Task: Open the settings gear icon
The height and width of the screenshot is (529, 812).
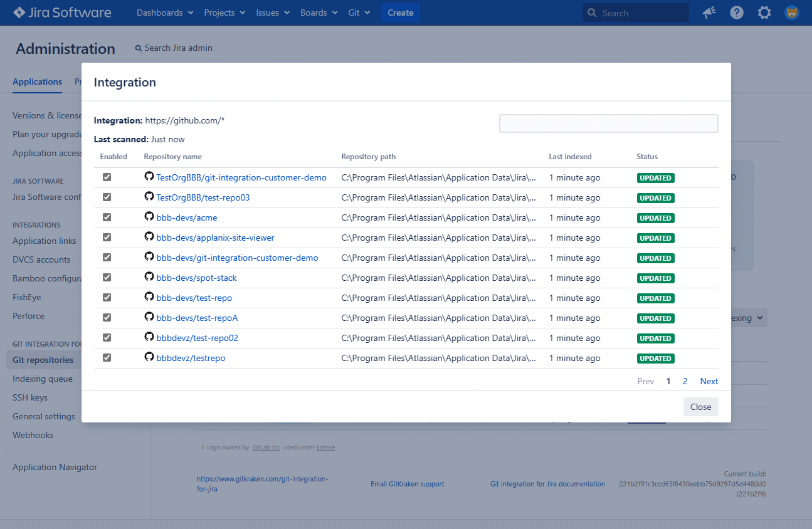Action: [764, 13]
